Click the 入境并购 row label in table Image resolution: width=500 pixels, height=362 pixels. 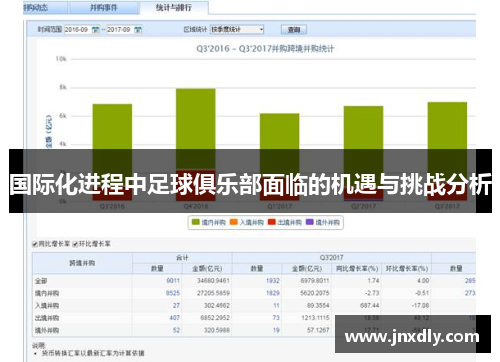pos(47,306)
